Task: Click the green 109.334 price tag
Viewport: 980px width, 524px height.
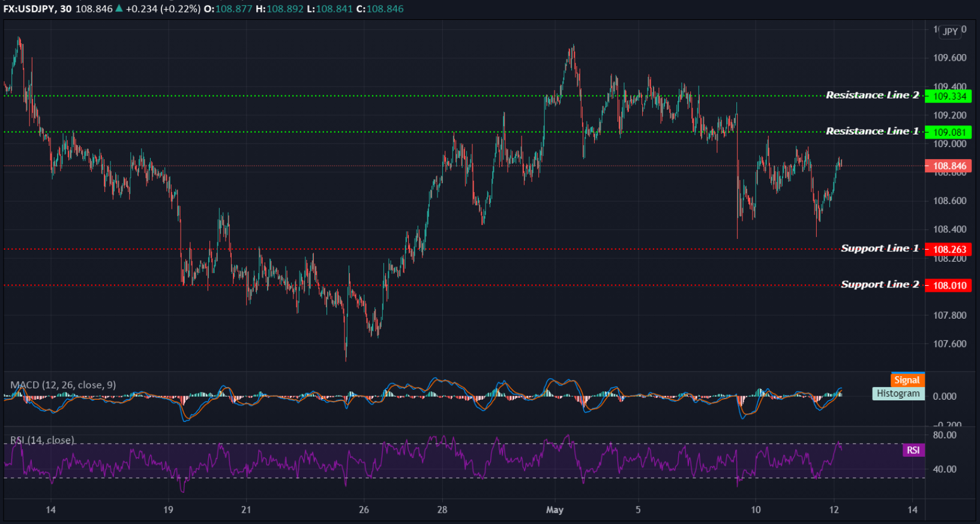Action: tap(948, 96)
